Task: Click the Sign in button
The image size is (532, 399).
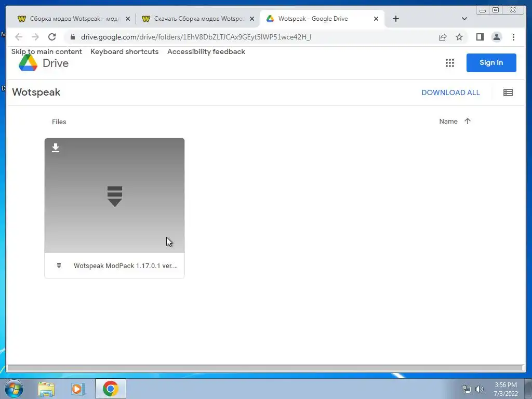Action: pyautogui.click(x=491, y=63)
